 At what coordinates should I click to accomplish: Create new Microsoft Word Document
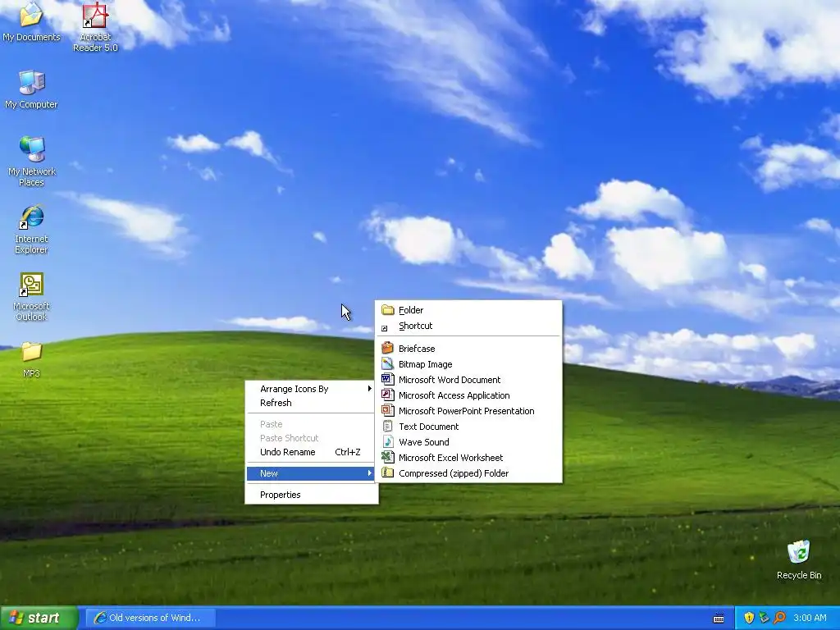point(468,379)
